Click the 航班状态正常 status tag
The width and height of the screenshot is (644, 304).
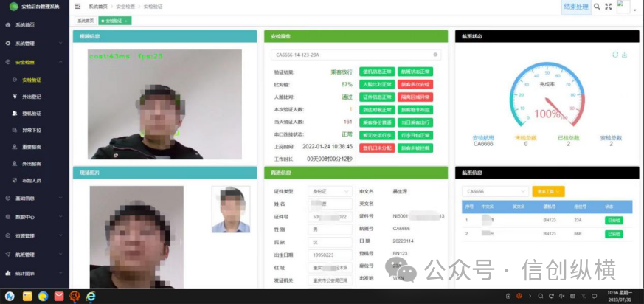415,72
